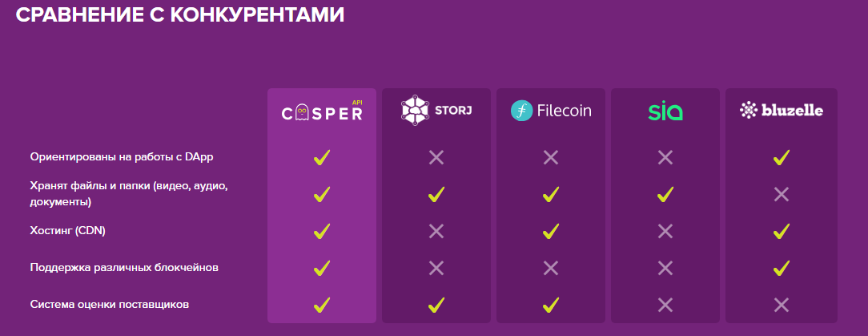Click Storj checkmark in supplier rating row
The width and height of the screenshot is (868, 336).
[x=436, y=305]
